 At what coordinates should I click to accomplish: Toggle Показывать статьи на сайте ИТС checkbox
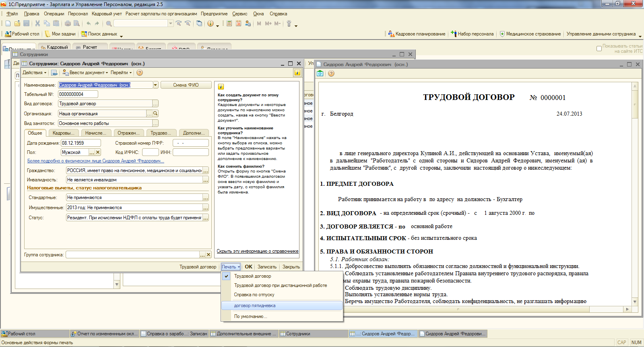pos(599,48)
